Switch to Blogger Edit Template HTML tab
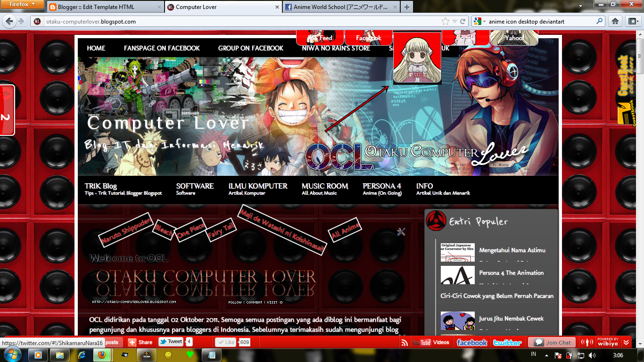The width and height of the screenshot is (644, 362). 105,7
